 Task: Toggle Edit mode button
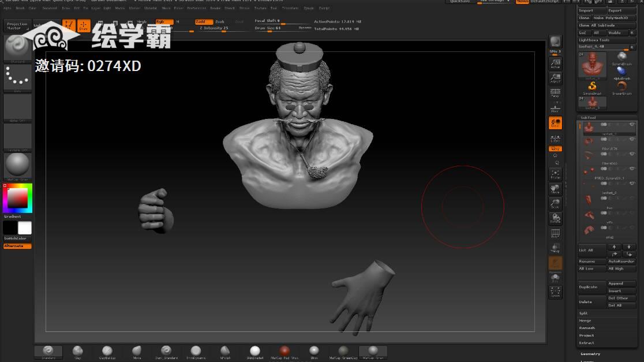69,25
